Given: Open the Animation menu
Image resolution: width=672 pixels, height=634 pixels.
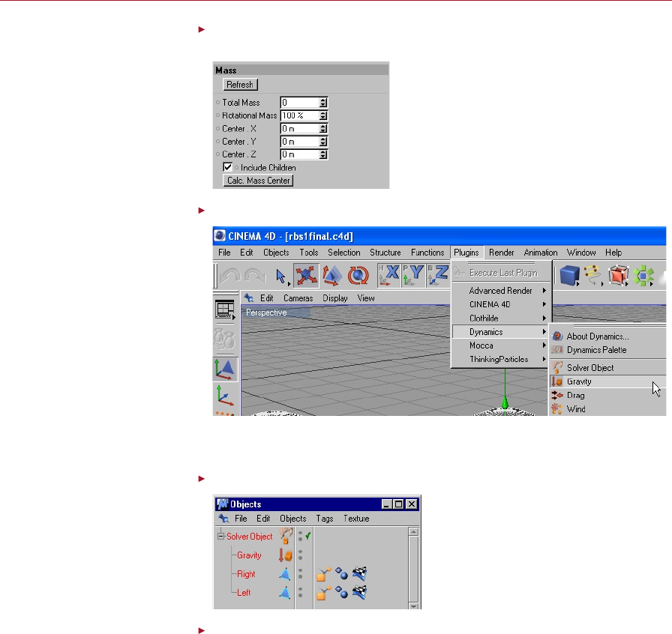Looking at the screenshot, I should pos(541,253).
